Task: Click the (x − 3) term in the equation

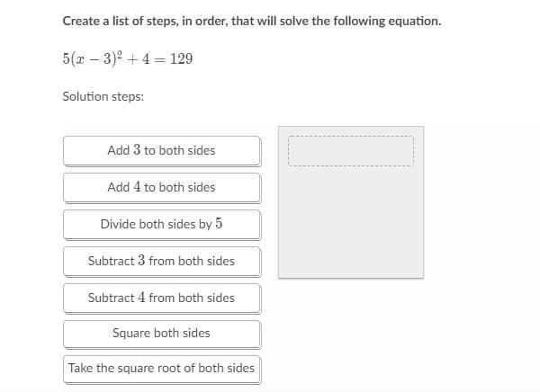Action: 92,58
